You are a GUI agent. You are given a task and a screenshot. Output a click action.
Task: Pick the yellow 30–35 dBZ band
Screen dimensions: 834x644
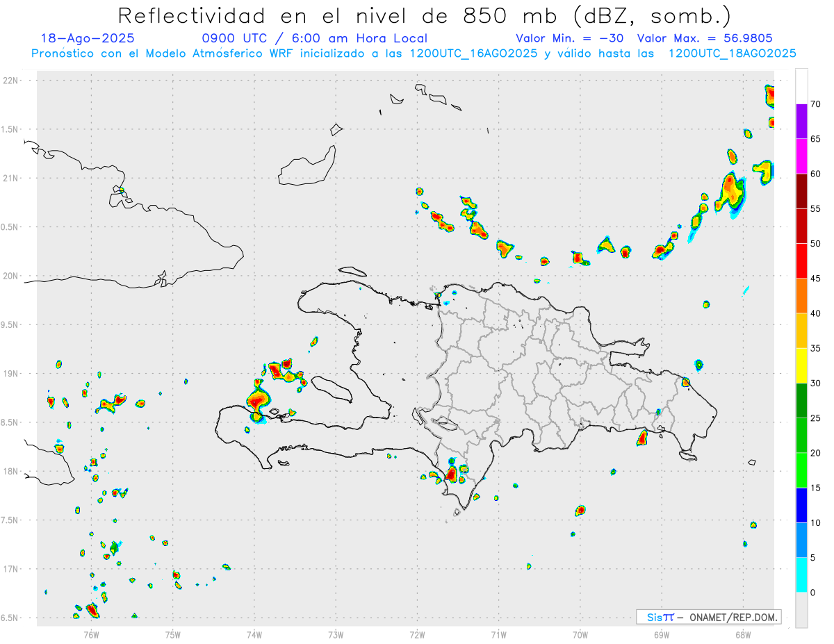tap(801, 365)
